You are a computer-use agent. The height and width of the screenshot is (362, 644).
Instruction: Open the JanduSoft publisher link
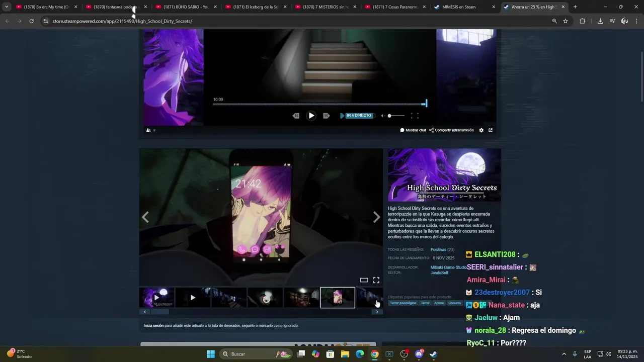(439, 273)
